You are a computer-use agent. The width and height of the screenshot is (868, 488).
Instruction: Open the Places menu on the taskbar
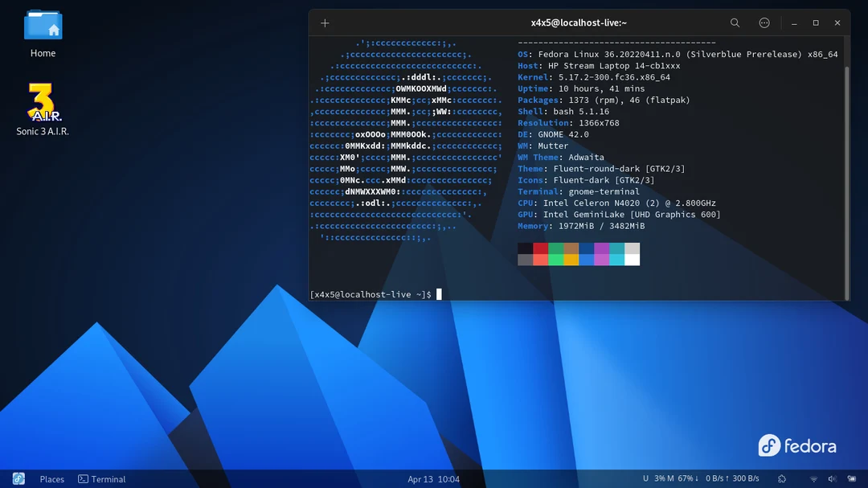(51, 478)
